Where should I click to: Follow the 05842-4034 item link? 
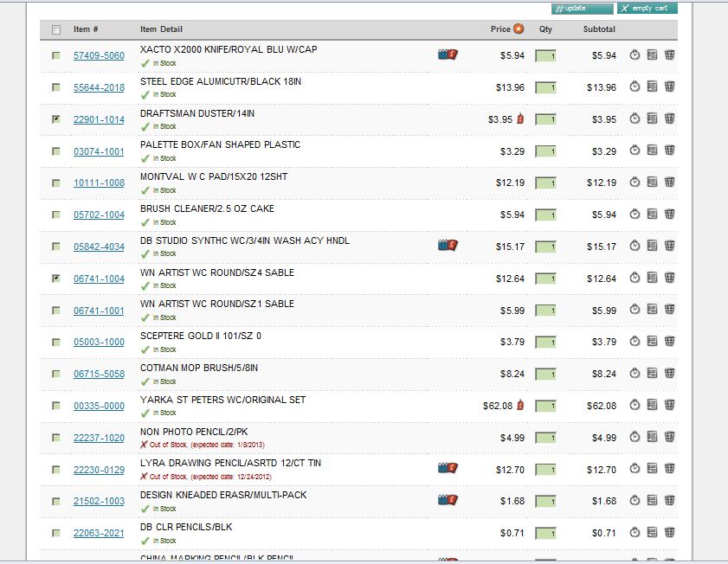(99, 247)
